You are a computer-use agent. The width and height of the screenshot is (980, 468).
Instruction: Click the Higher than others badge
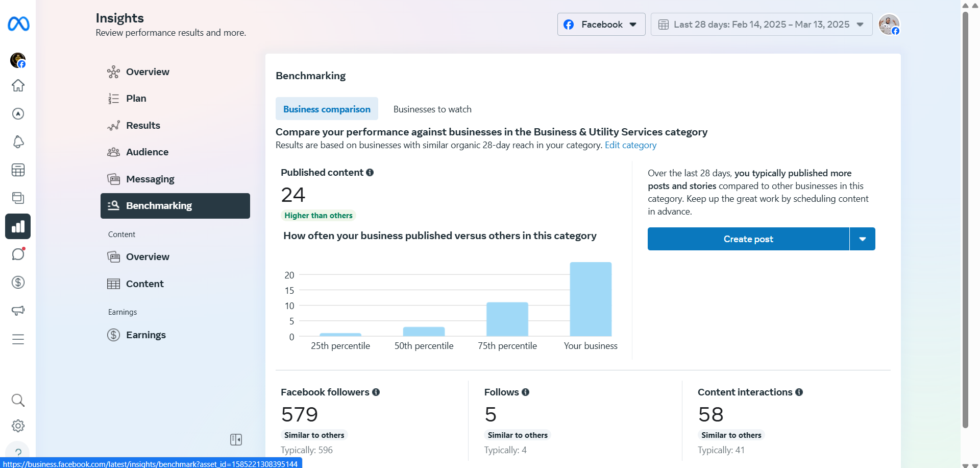pyautogui.click(x=318, y=216)
